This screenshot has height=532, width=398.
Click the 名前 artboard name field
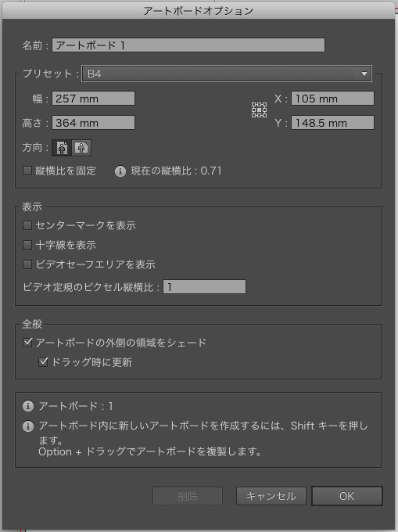point(188,45)
